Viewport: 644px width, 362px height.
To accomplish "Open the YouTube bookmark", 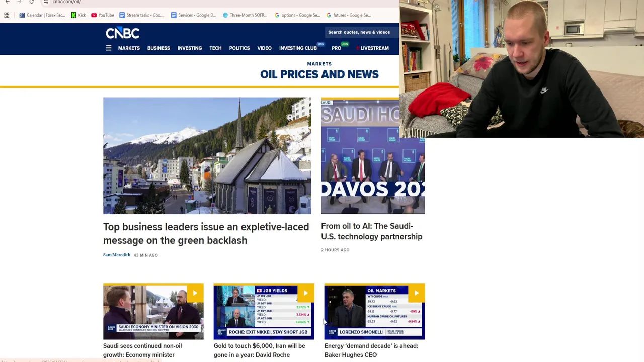I will (x=103, y=15).
